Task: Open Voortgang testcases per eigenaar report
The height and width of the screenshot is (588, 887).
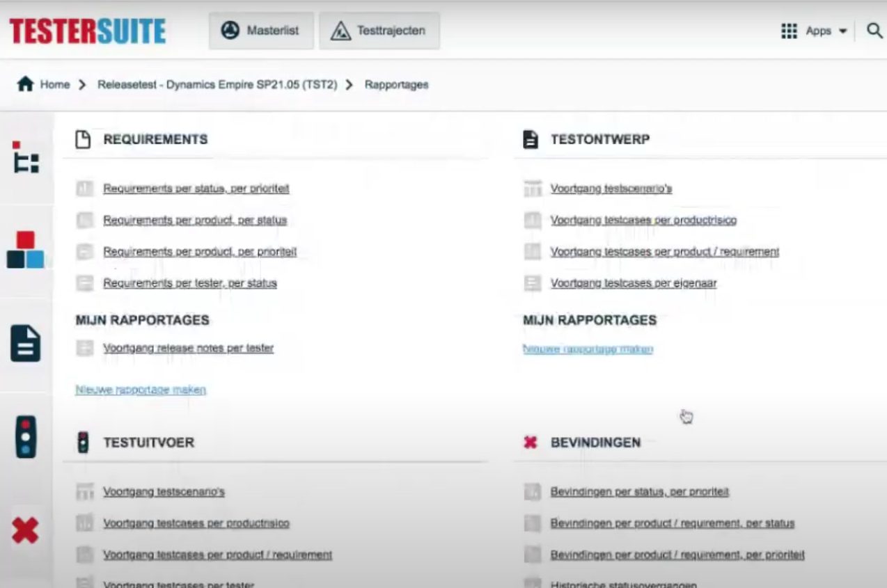Action: 633,283
